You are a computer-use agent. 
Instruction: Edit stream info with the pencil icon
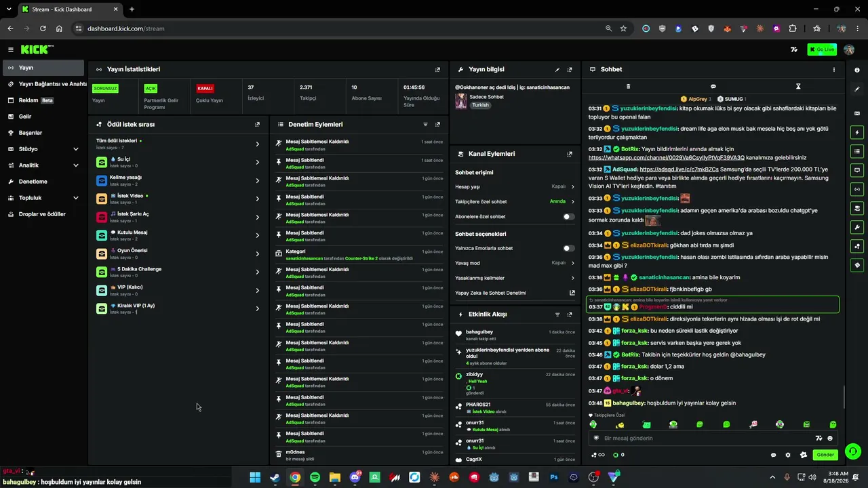point(557,69)
